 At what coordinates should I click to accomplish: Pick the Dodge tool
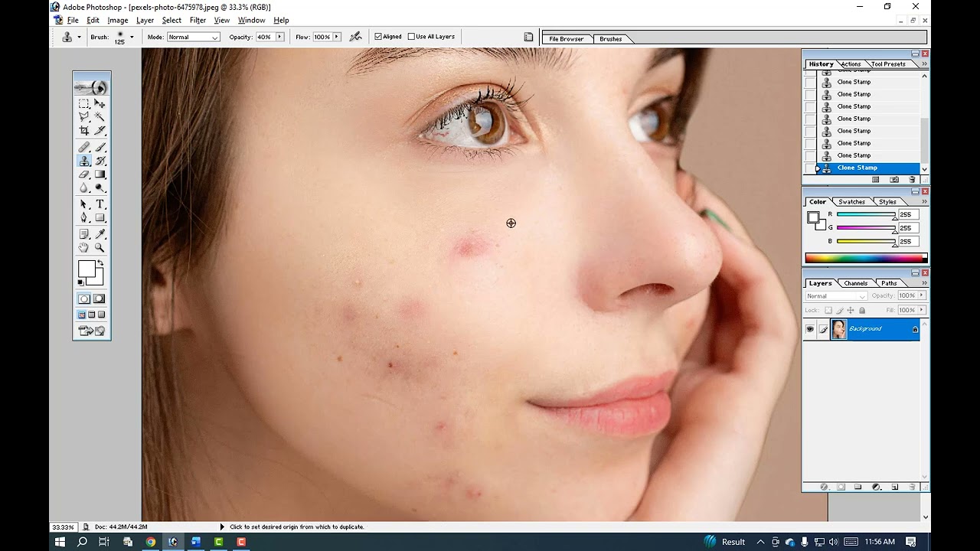100,188
